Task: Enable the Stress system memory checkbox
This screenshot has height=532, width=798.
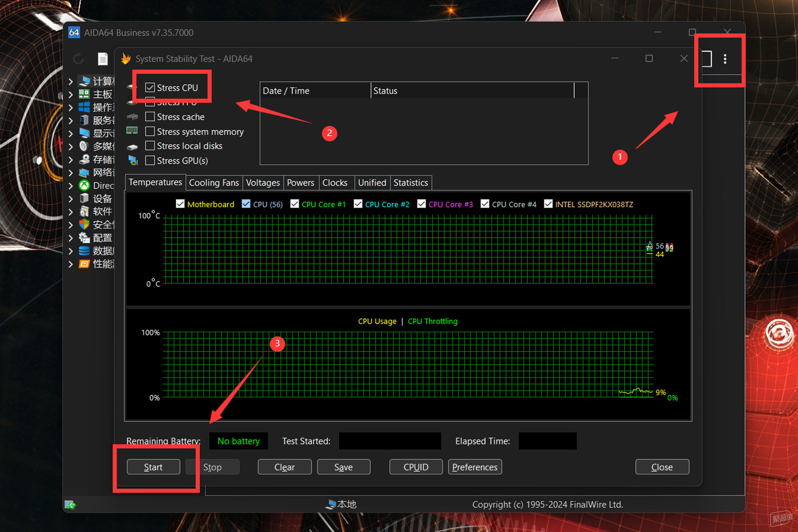Action: point(150,131)
